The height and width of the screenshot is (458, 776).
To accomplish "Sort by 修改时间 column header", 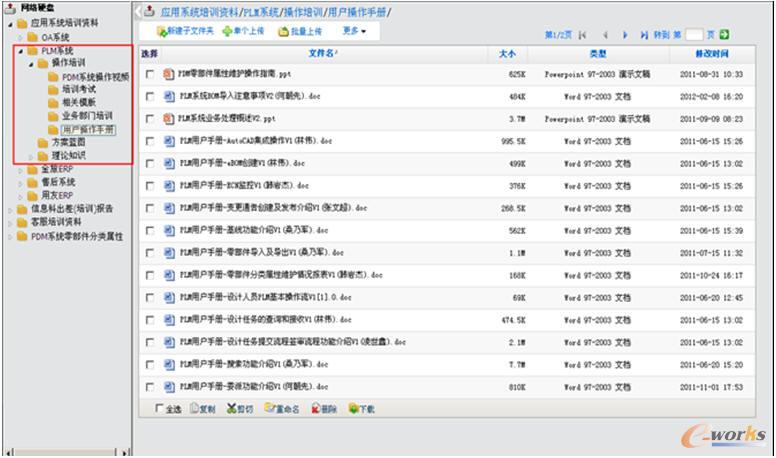I will (x=712, y=53).
